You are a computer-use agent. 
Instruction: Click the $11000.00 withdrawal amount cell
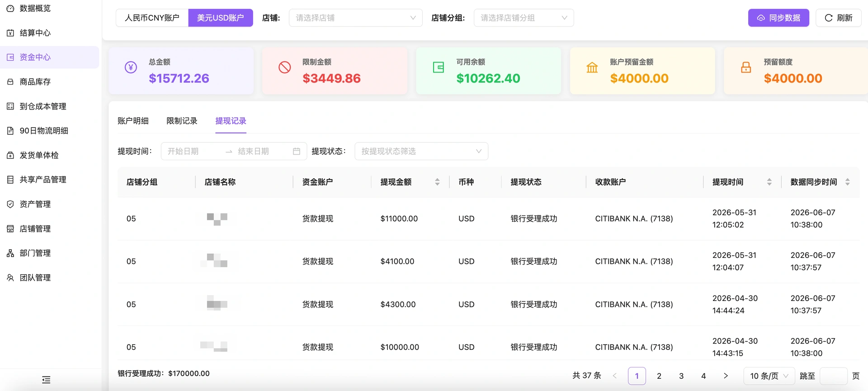pyautogui.click(x=399, y=219)
